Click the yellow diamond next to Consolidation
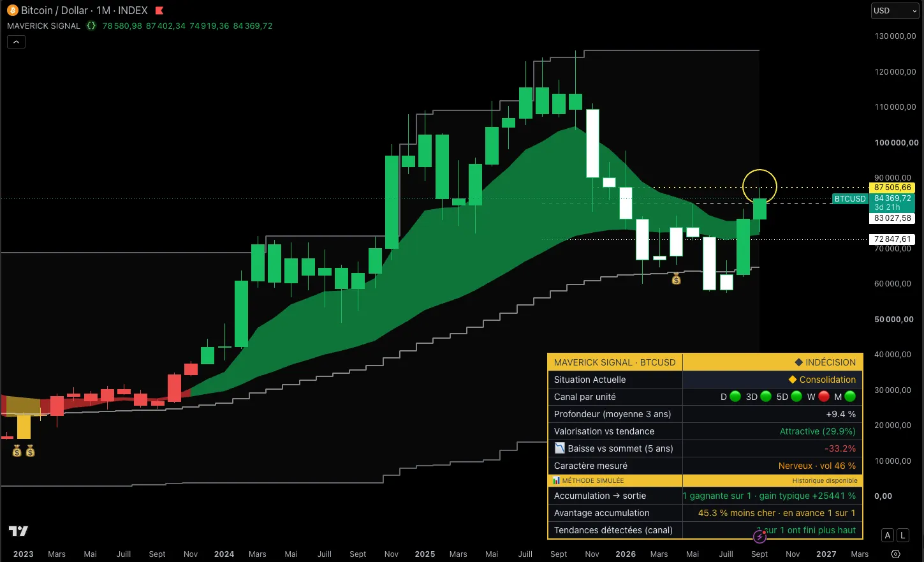This screenshot has width=924, height=562. click(x=793, y=380)
